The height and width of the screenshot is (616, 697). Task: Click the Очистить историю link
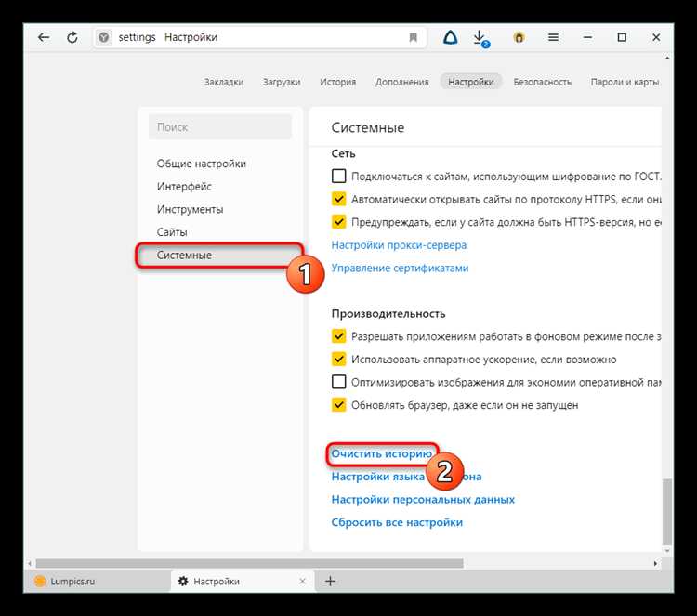(x=381, y=453)
